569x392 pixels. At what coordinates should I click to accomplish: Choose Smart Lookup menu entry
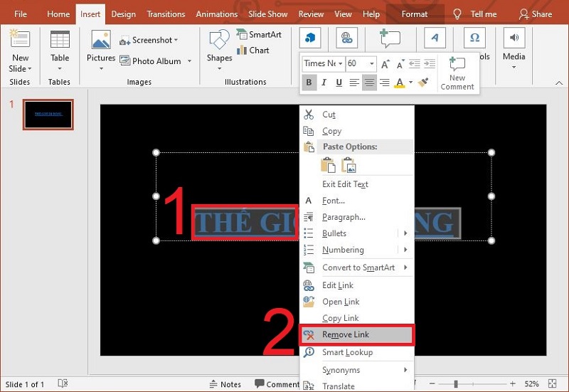(357, 352)
